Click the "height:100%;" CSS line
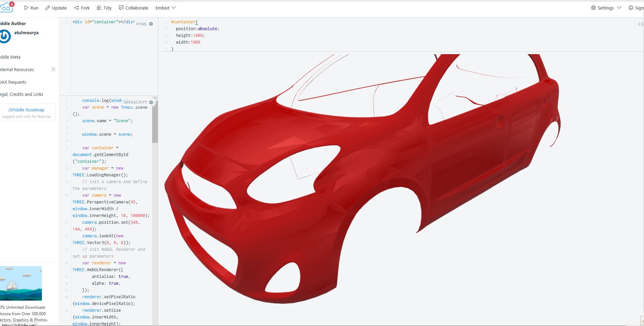 tap(190, 36)
